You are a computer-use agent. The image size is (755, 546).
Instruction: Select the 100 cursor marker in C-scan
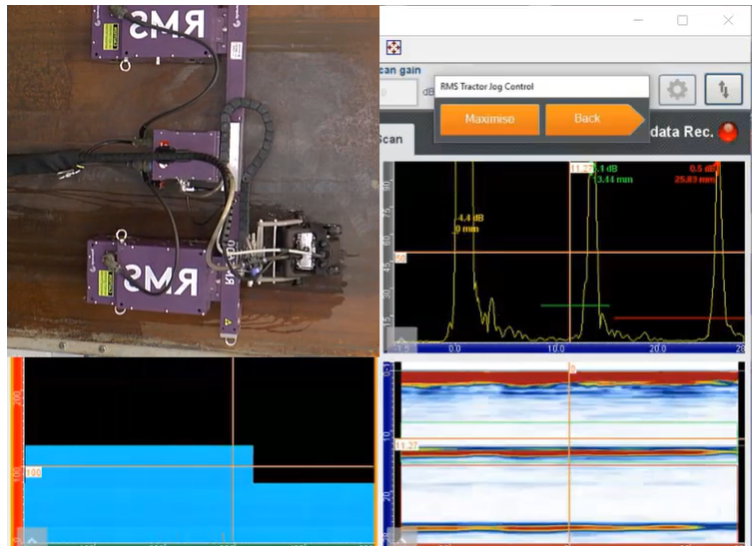point(33,472)
